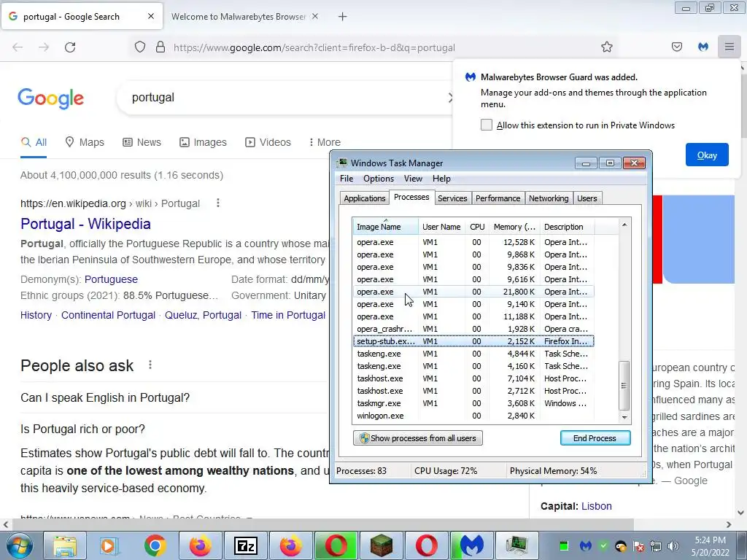Open Task Manager Options menu
The image size is (747, 560).
(379, 179)
